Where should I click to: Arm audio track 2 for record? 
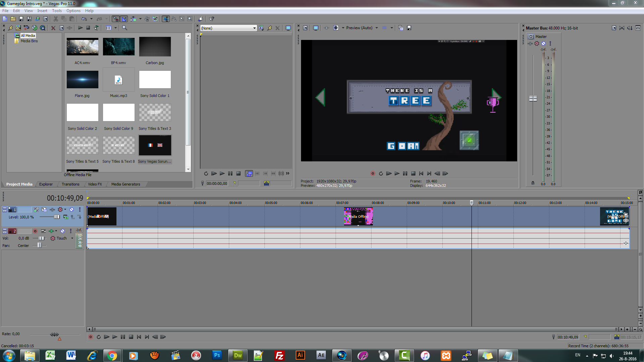tap(35, 231)
